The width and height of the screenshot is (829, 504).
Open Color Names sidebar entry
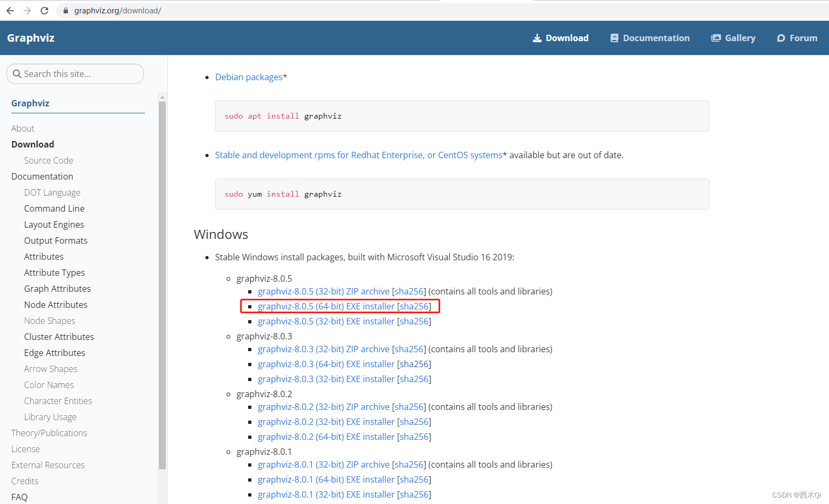tap(49, 385)
